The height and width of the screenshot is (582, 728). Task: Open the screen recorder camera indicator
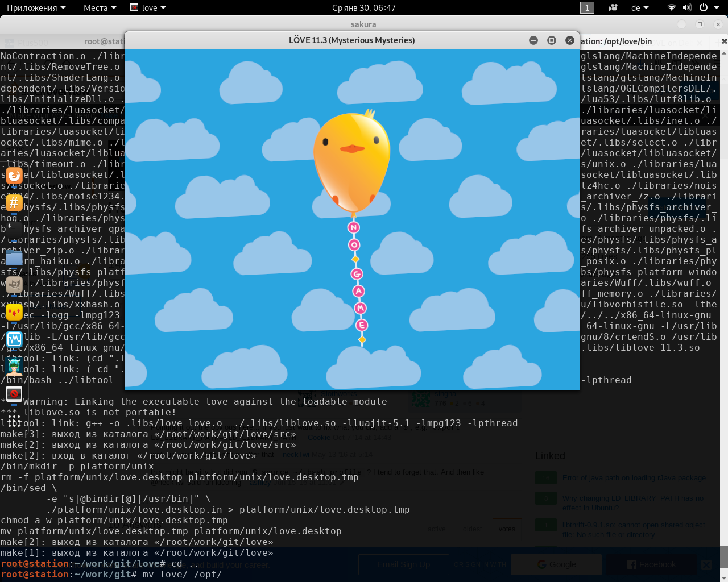pyautogui.click(x=613, y=7)
